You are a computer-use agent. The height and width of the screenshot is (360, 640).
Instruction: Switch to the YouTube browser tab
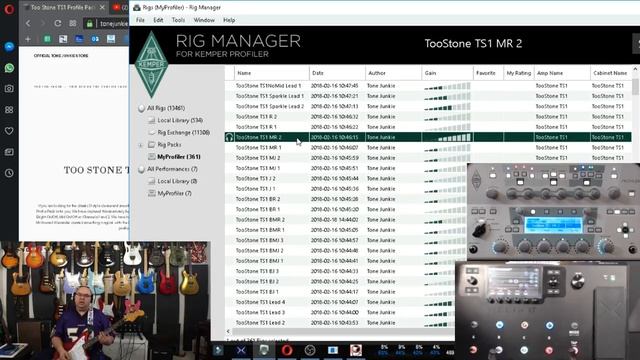tap(119, 7)
